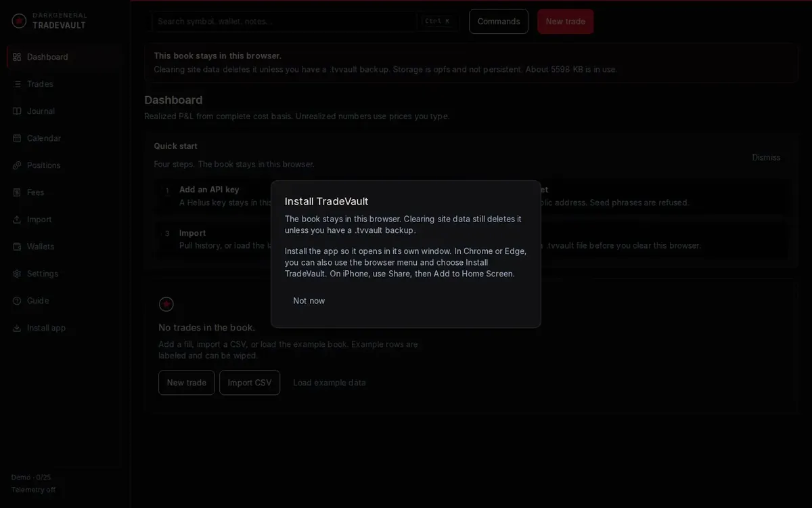
Task: Open the Dashboard page label
Action: coord(47,57)
